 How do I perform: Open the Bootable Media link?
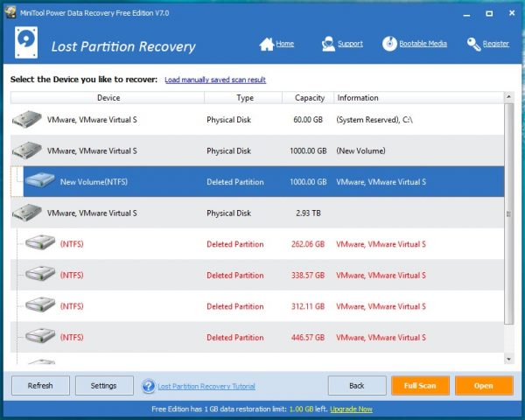click(x=423, y=44)
